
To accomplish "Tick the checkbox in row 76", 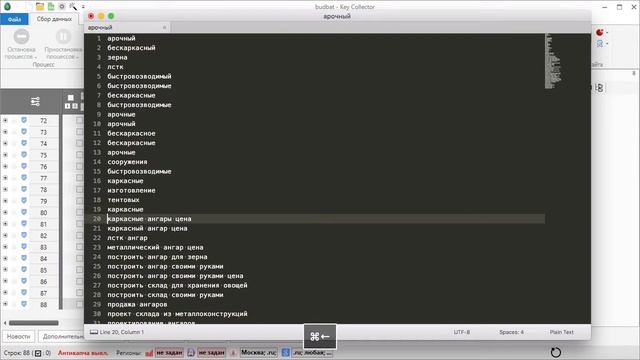I will (x=79, y=166).
